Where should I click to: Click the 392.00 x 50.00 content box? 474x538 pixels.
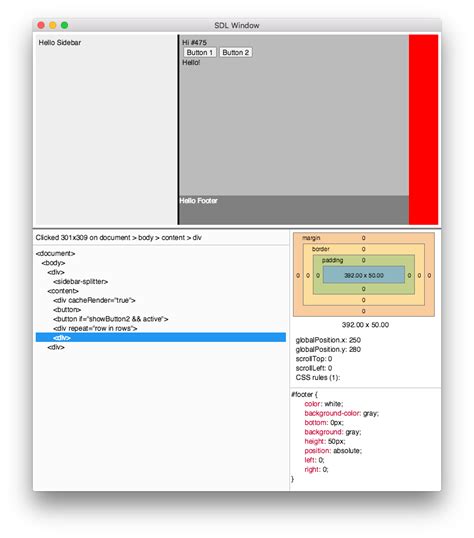click(x=364, y=275)
